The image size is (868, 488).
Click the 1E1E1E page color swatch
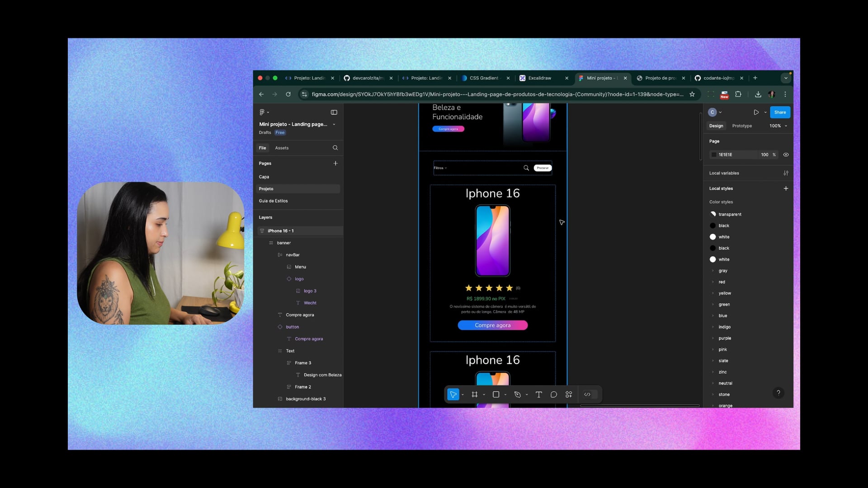[714, 155]
